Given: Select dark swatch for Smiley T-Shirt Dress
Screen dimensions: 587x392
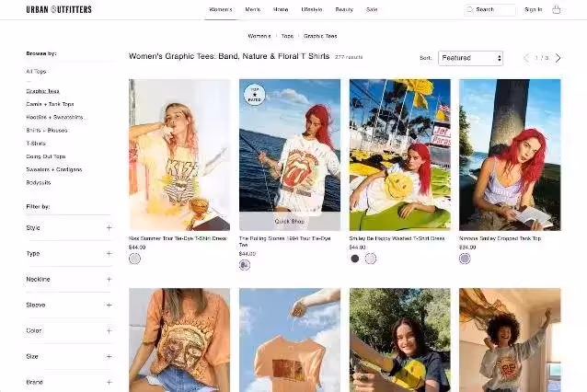Looking at the screenshot, I should [x=355, y=259].
